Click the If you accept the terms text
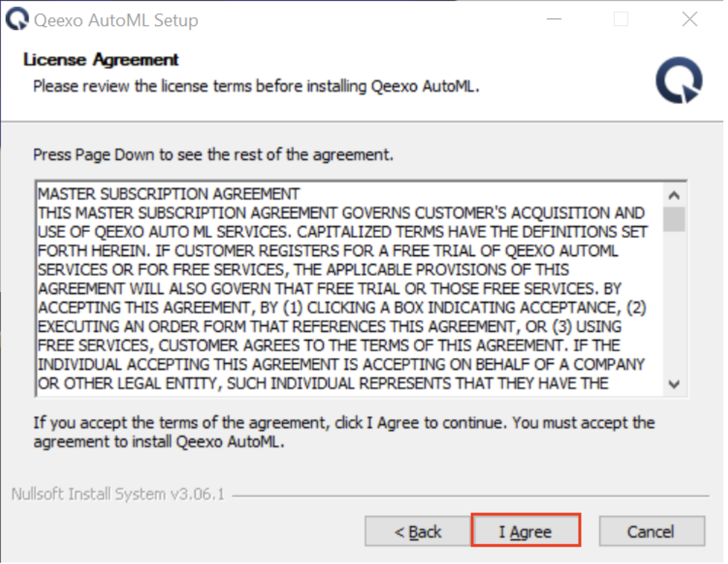Image resolution: width=728 pixels, height=564 pixels. coord(344,432)
